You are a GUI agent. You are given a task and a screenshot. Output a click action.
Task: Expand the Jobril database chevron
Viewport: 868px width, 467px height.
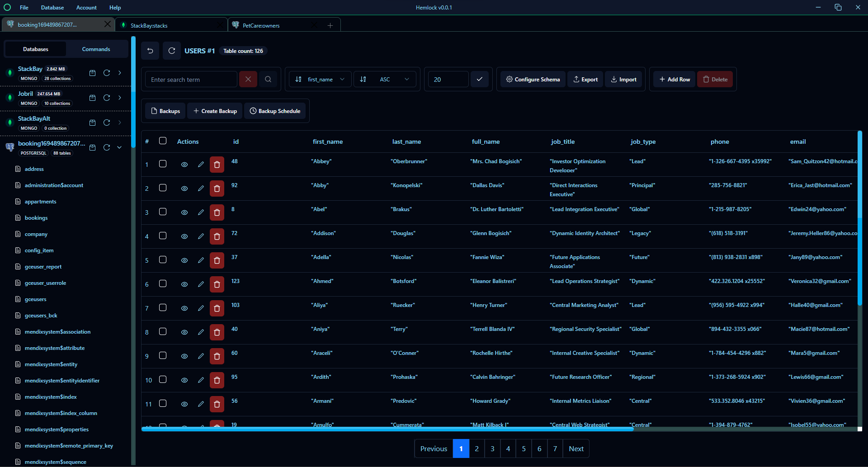pyautogui.click(x=120, y=98)
